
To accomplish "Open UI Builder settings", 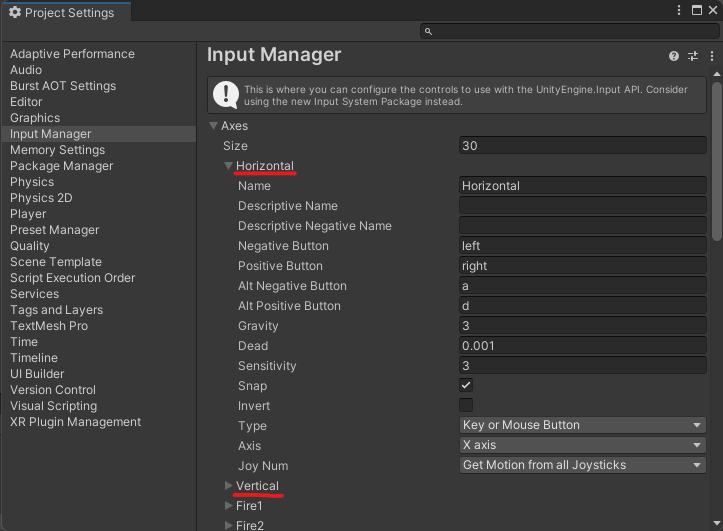I will click(37, 374).
